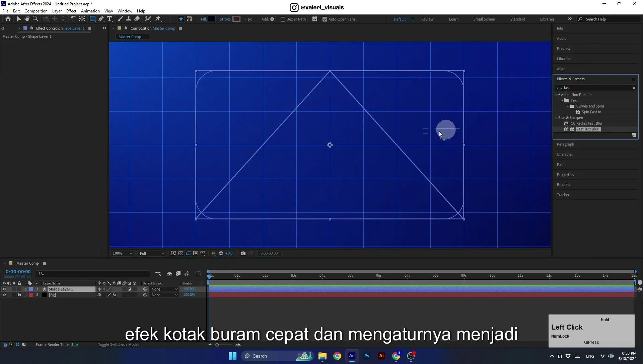Open After Effects from the taskbar

(352, 356)
